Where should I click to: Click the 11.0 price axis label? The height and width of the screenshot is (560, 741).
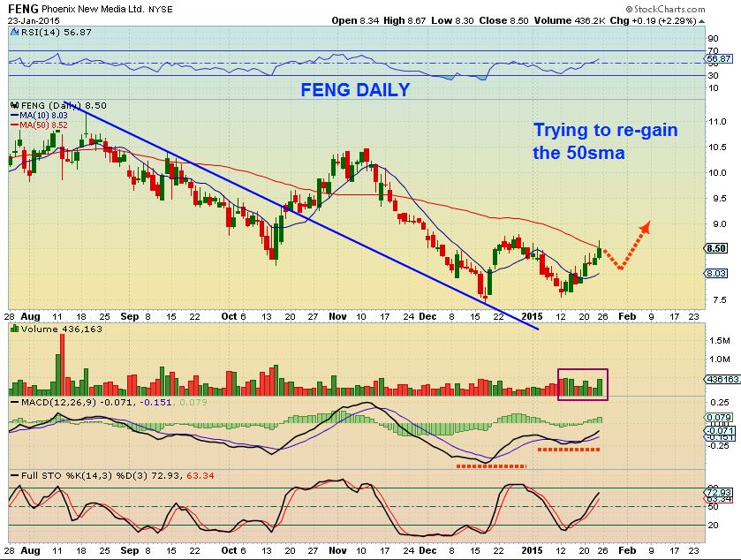point(716,122)
